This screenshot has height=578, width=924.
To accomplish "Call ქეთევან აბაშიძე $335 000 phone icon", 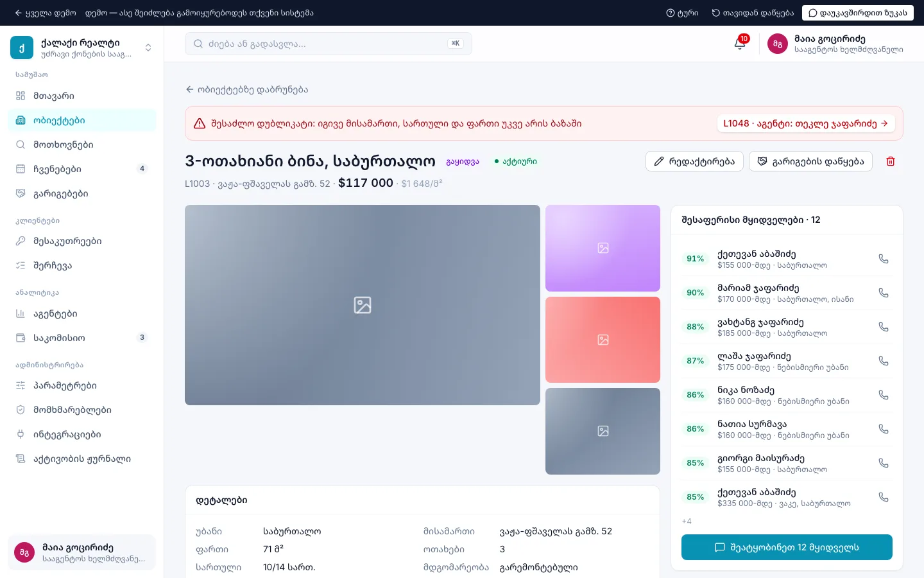I will (884, 497).
